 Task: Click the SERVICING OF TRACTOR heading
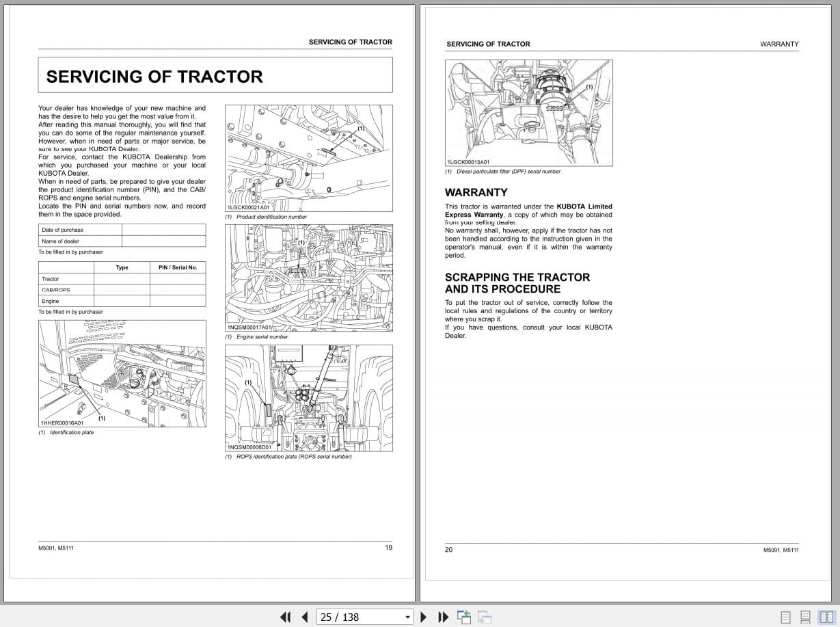pyautogui.click(x=155, y=77)
